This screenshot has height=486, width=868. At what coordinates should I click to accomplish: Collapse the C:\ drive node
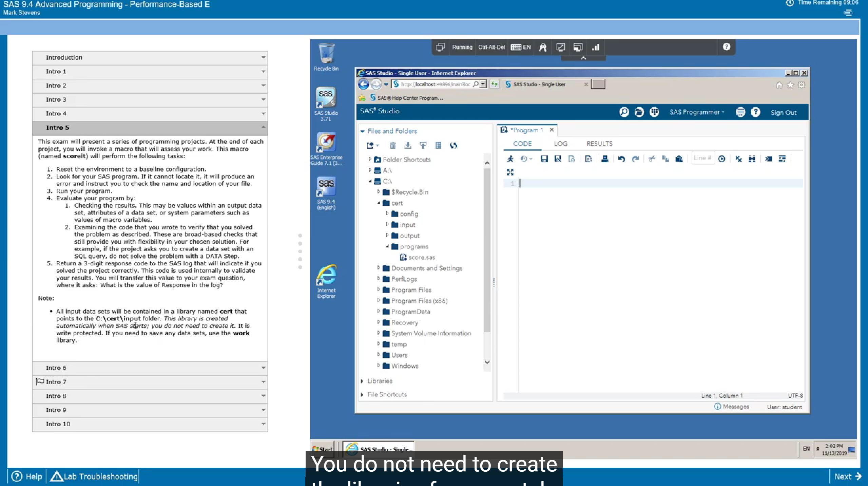pos(370,181)
